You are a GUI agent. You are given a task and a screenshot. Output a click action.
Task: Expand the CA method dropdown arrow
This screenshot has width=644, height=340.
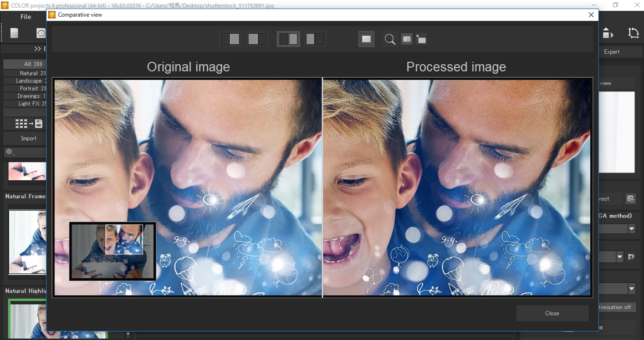631,229
